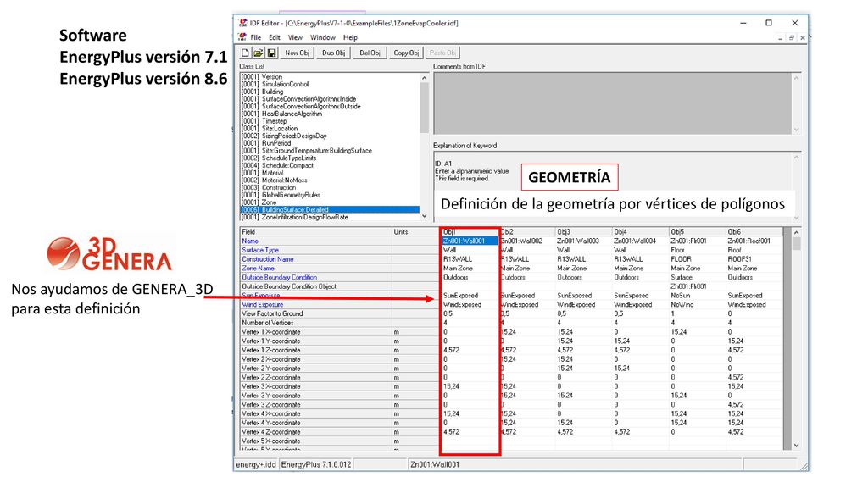Click the Zn001:Roof001 name cell
This screenshot has height=488, width=868.
tap(755, 241)
